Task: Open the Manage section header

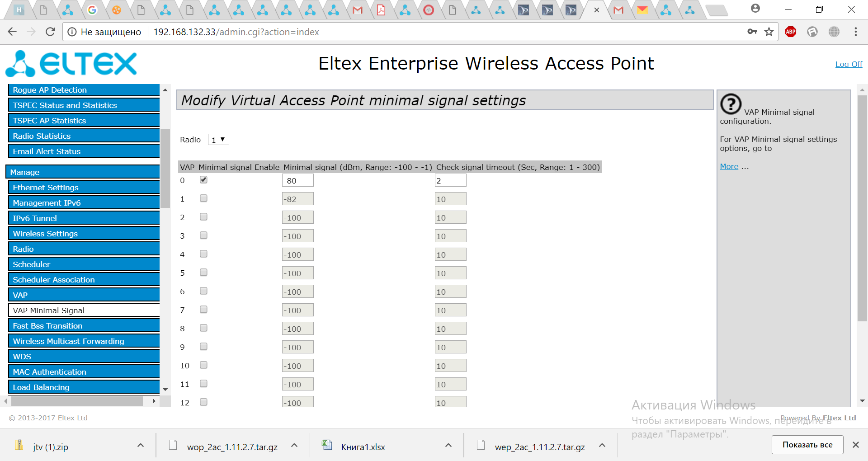Action: click(x=83, y=172)
